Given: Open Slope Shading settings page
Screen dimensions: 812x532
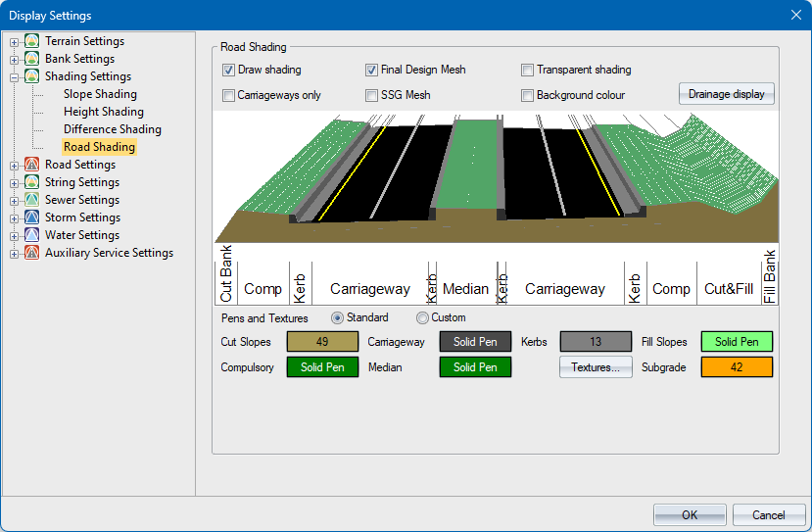Looking at the screenshot, I should (x=100, y=94).
